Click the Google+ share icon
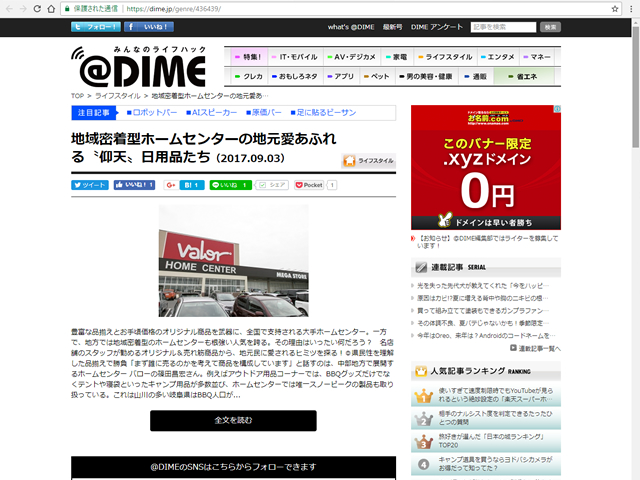The image size is (640, 480). (x=172, y=185)
